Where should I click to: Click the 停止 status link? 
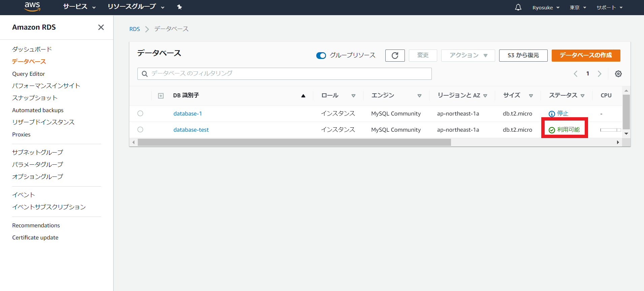[x=562, y=114]
